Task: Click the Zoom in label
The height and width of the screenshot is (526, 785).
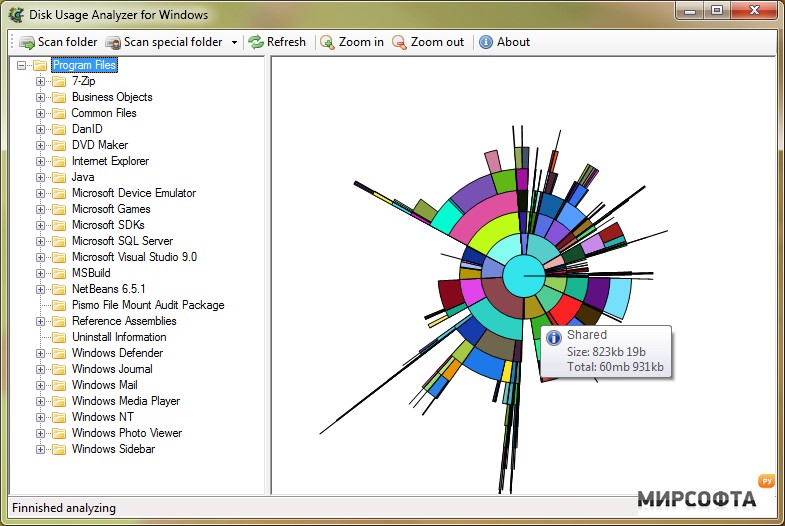Action: tap(361, 42)
